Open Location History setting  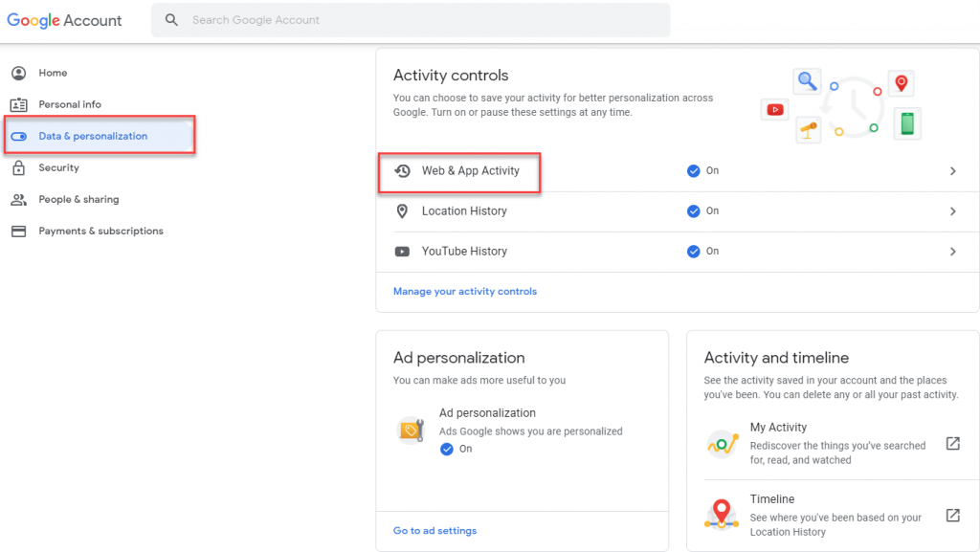678,211
